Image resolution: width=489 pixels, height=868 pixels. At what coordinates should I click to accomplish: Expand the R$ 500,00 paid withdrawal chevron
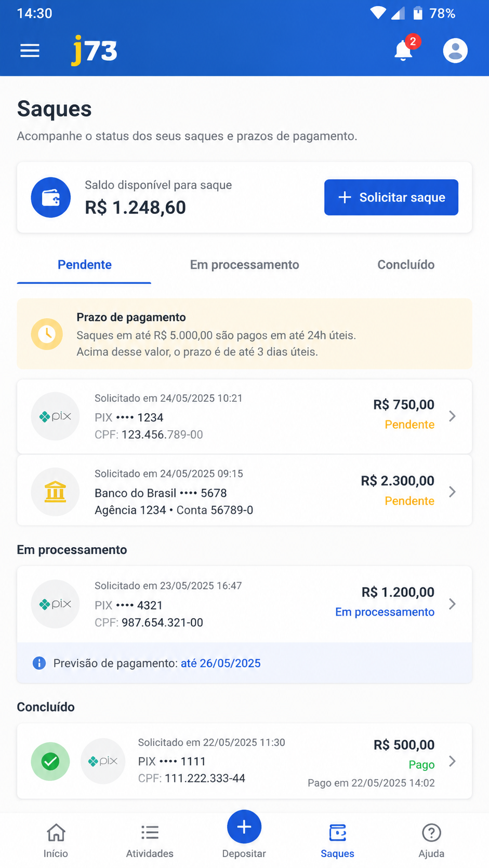click(x=452, y=761)
